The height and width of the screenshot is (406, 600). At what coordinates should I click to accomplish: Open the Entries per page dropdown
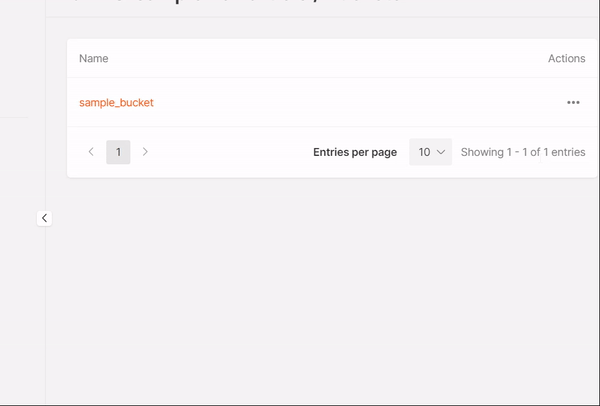(x=431, y=152)
